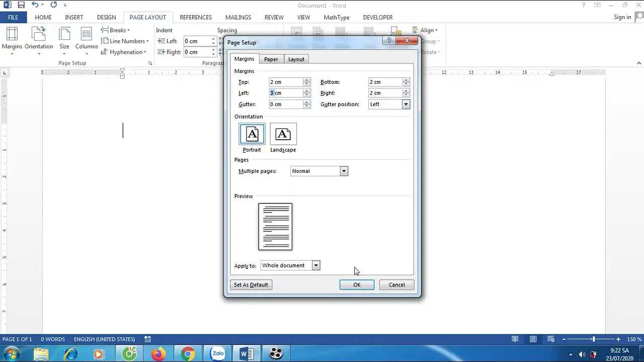Image resolution: width=644 pixels, height=362 pixels.
Task: Click the Bottom margin input field
Action: [x=385, y=82]
